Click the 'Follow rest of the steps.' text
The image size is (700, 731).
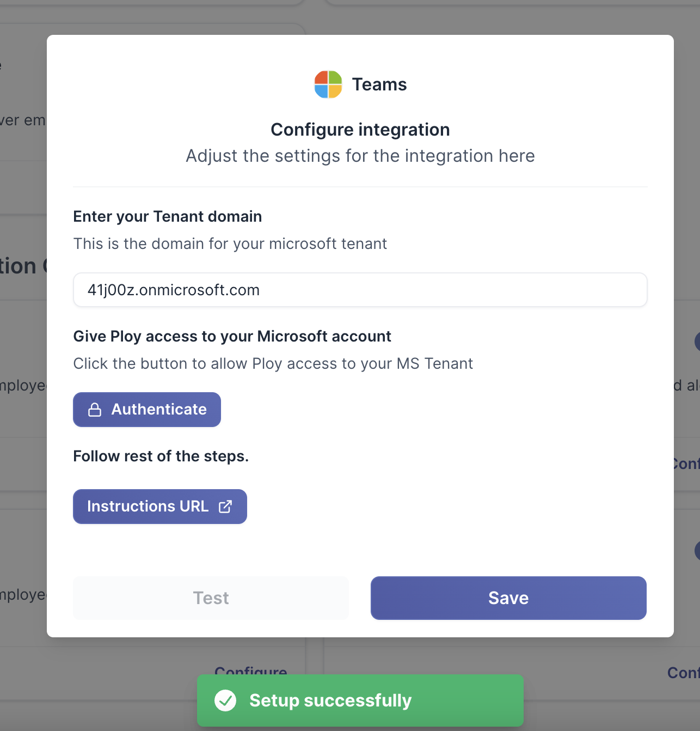click(161, 456)
